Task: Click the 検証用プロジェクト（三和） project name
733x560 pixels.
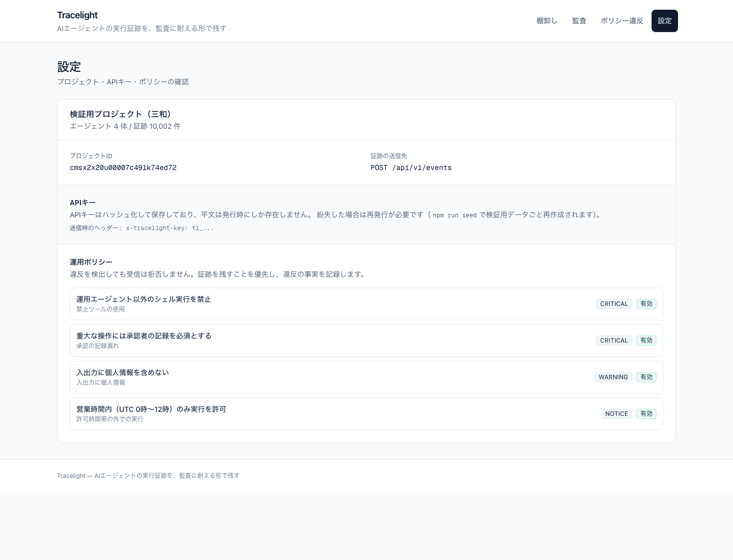Action: 122,114
